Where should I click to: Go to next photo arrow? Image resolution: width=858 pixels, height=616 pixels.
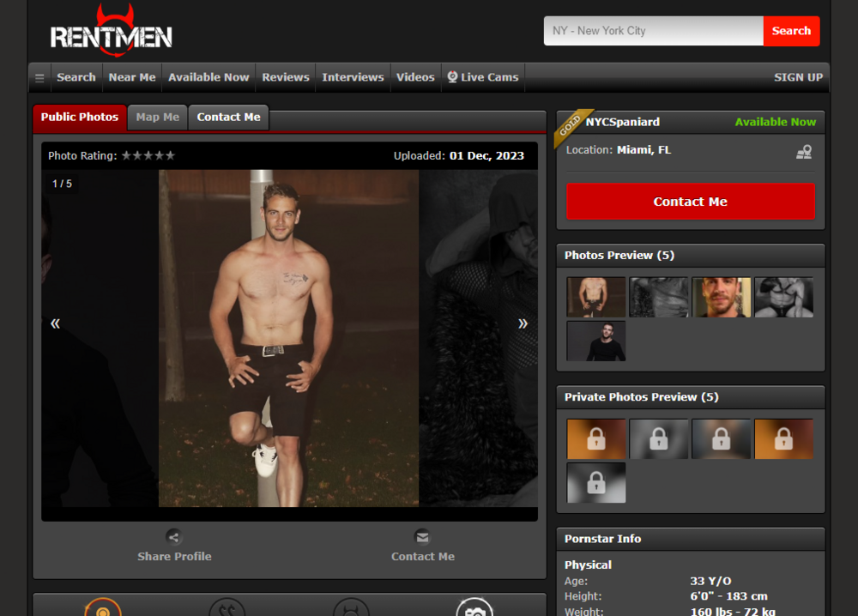click(x=523, y=323)
